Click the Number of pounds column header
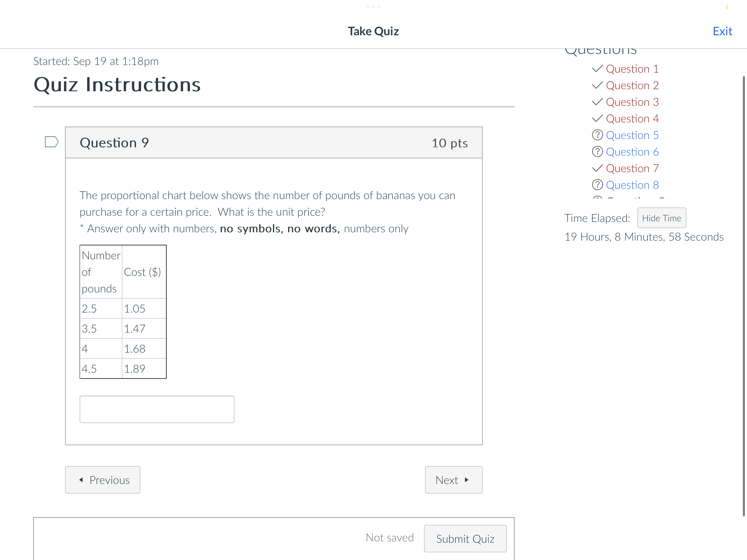Viewport: 747px width, 560px height. (101, 272)
